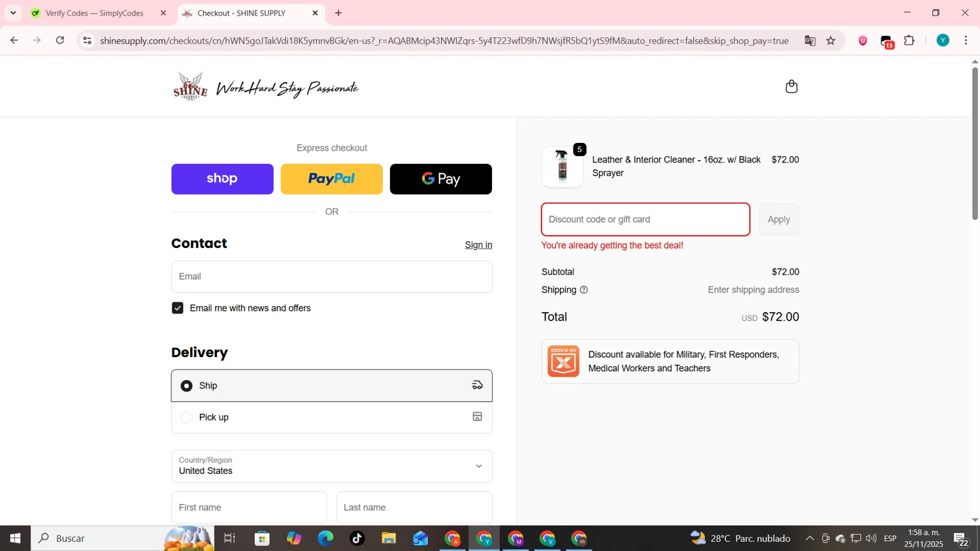Open File Explorer from taskbar

point(389,539)
